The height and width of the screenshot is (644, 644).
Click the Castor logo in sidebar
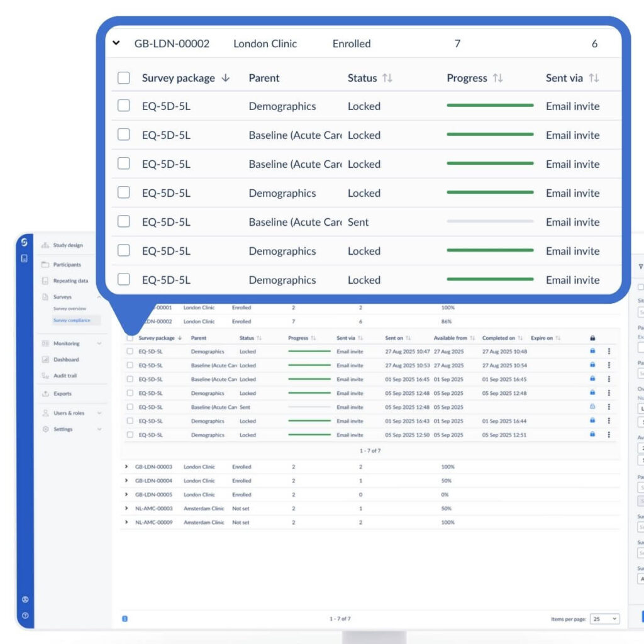pyautogui.click(x=25, y=242)
